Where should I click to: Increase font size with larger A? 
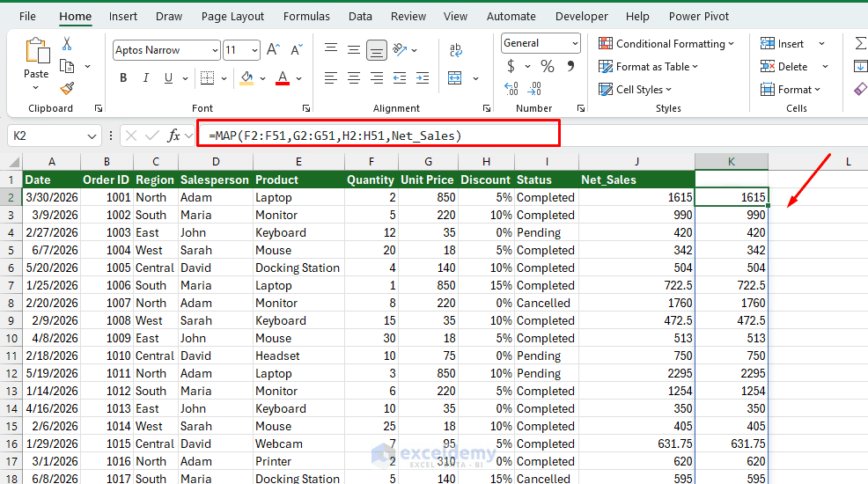(273, 50)
